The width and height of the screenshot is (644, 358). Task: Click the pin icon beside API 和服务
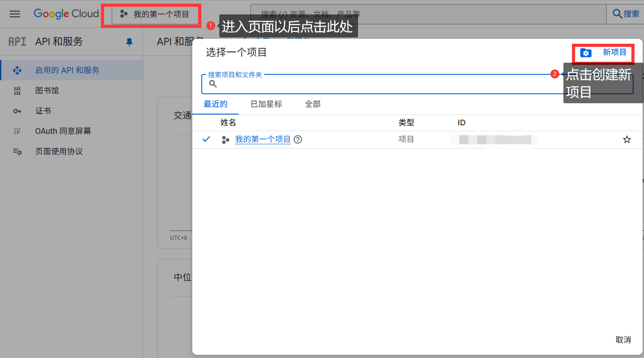tap(129, 42)
